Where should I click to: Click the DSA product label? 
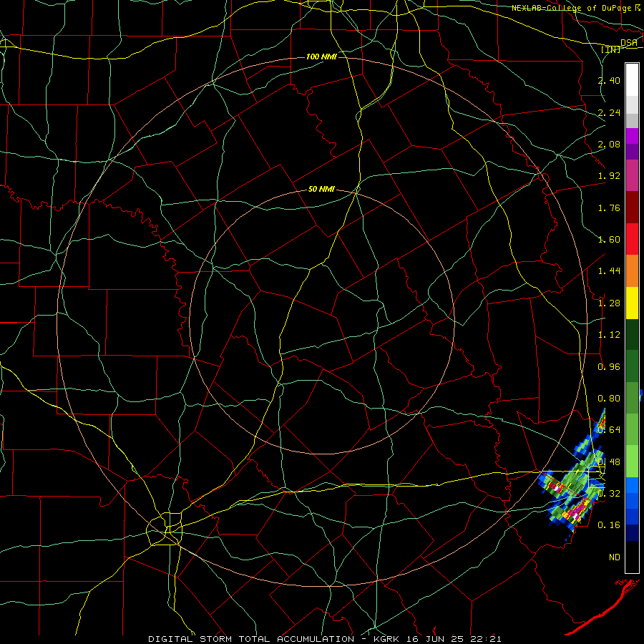tap(629, 42)
